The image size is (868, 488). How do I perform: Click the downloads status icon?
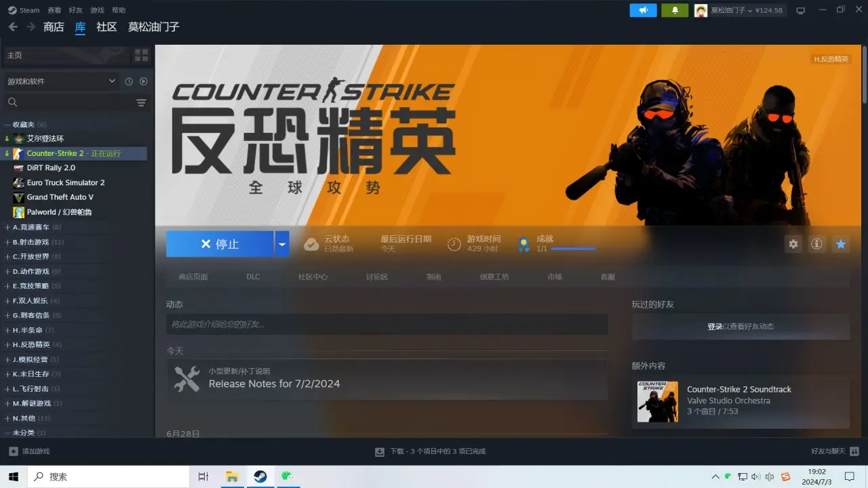click(380, 451)
